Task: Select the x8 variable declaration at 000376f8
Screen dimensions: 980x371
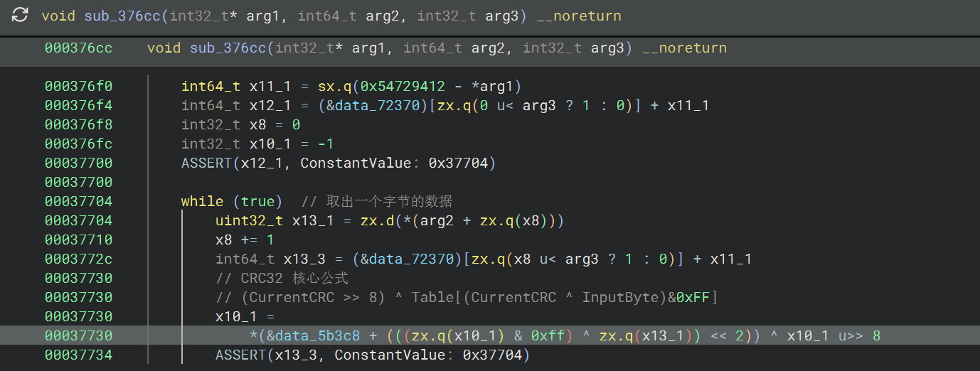Action: click(x=257, y=125)
